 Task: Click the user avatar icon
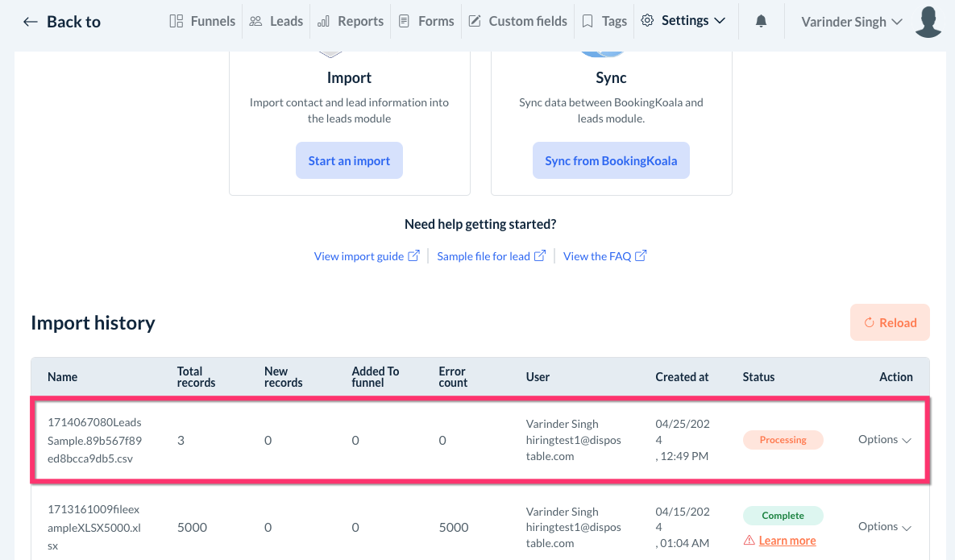point(929,22)
